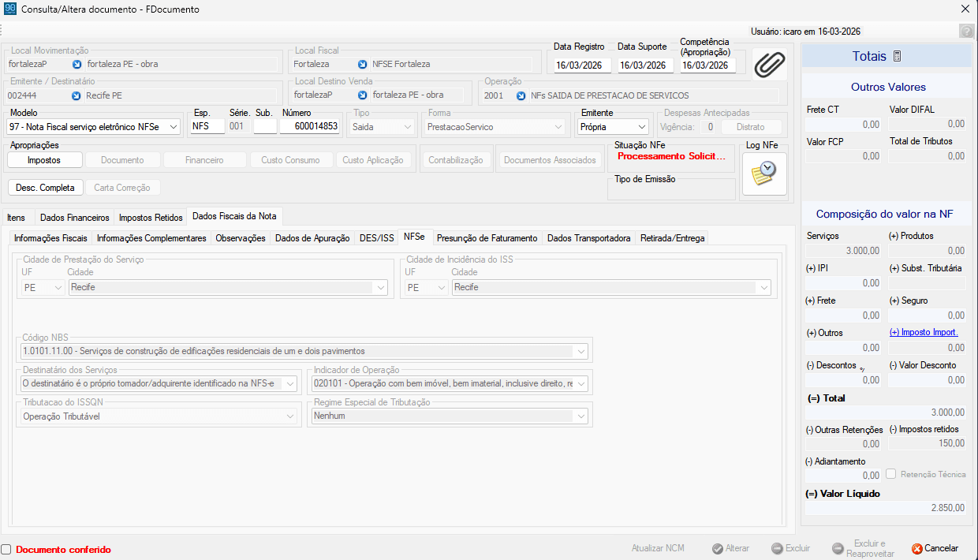
Task: Open the Informações Complementares sub-tab
Action: coord(151,237)
